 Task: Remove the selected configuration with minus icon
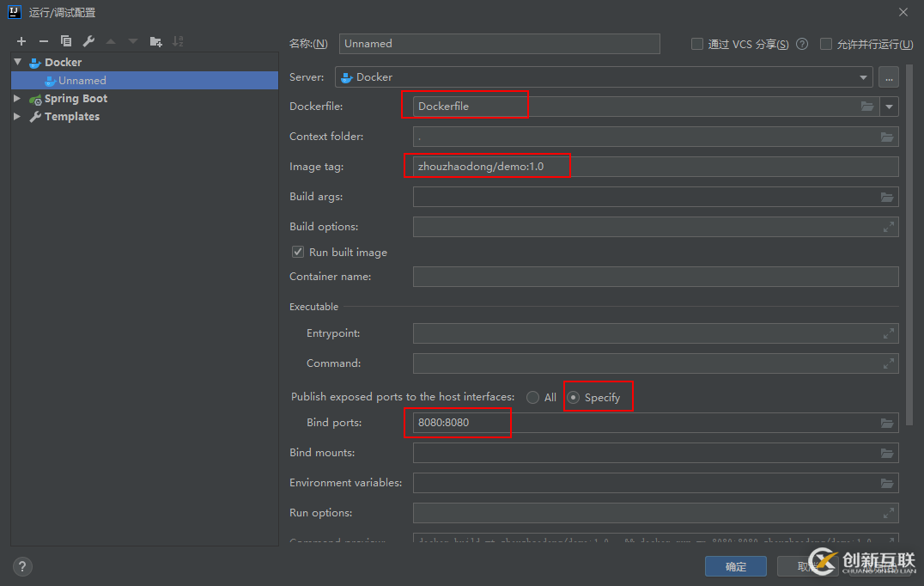click(x=44, y=41)
